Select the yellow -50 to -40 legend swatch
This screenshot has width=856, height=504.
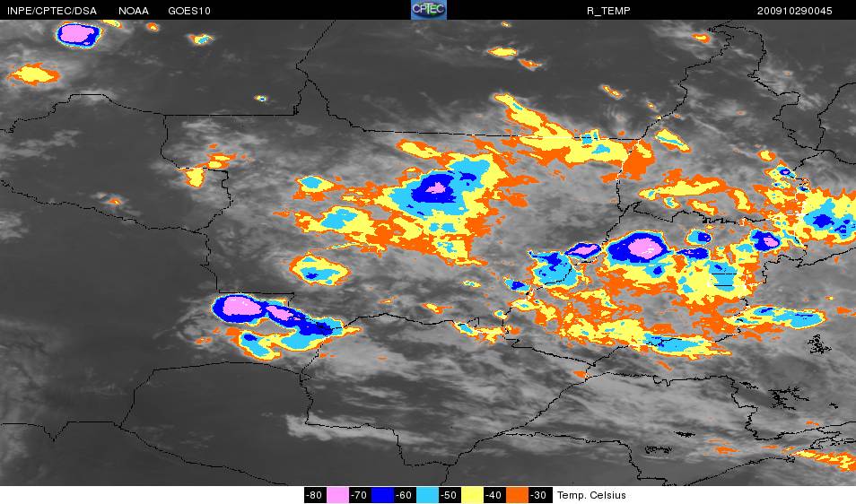472,495
